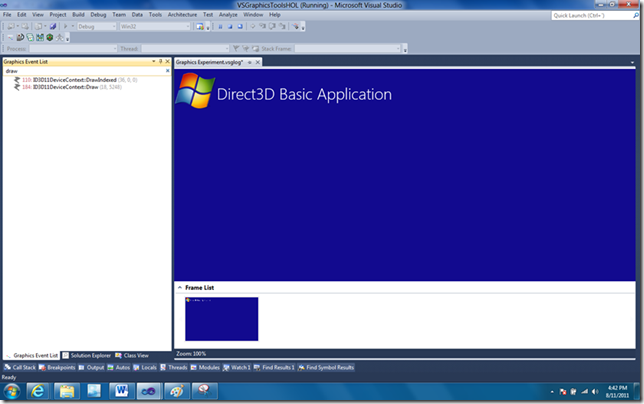644x404 pixels.
Task: Click the Start Debugging play arrow
Action: tap(65, 26)
